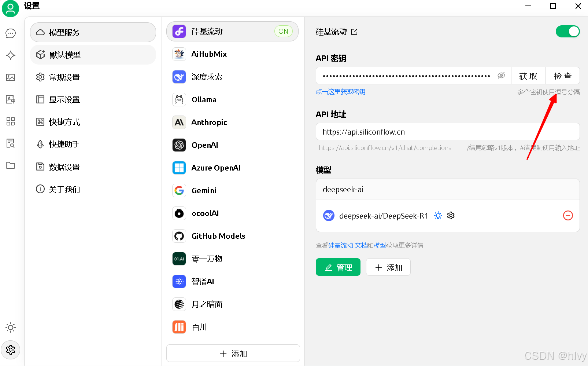Click the 检查 API key button
Viewport: 588px width, 366px height.
(563, 76)
